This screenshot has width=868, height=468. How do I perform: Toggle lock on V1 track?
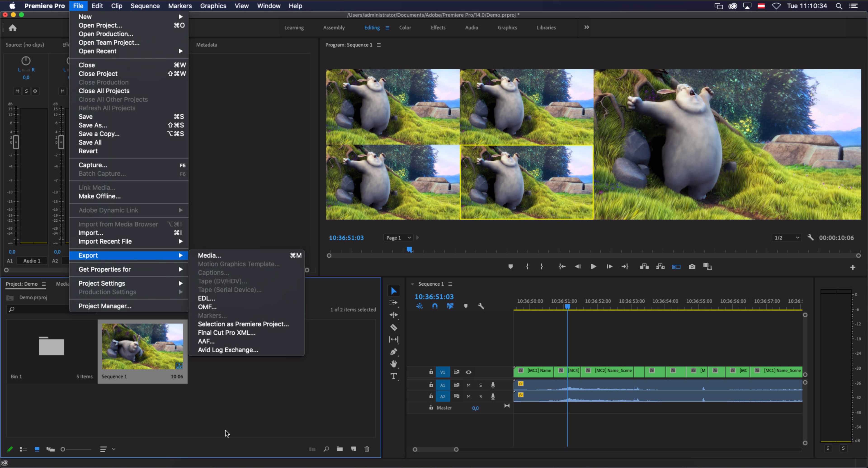[x=431, y=372]
